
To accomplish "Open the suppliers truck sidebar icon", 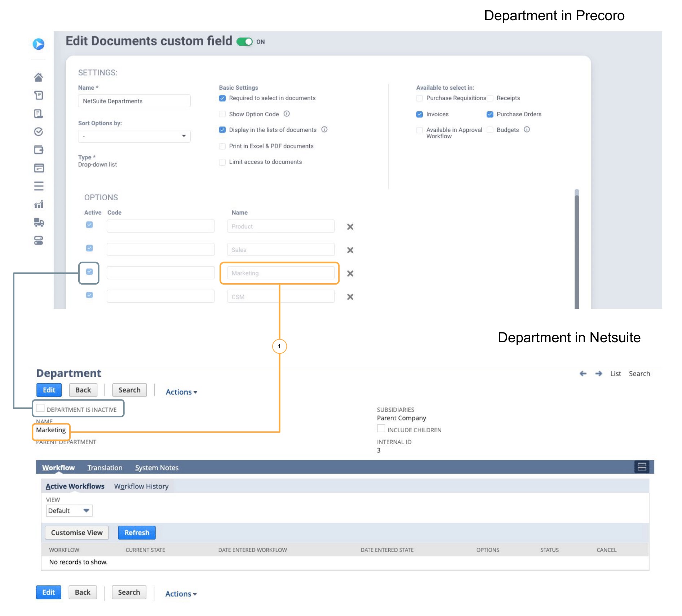I will [39, 222].
